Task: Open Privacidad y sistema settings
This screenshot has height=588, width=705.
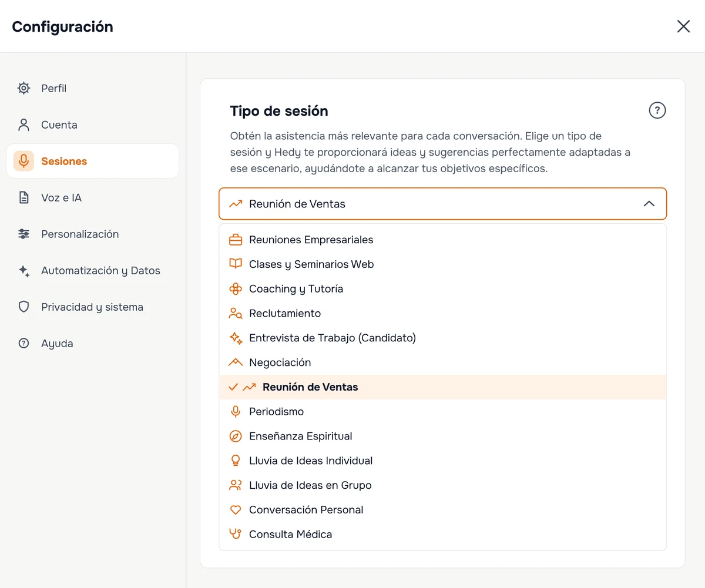Action: [93, 307]
